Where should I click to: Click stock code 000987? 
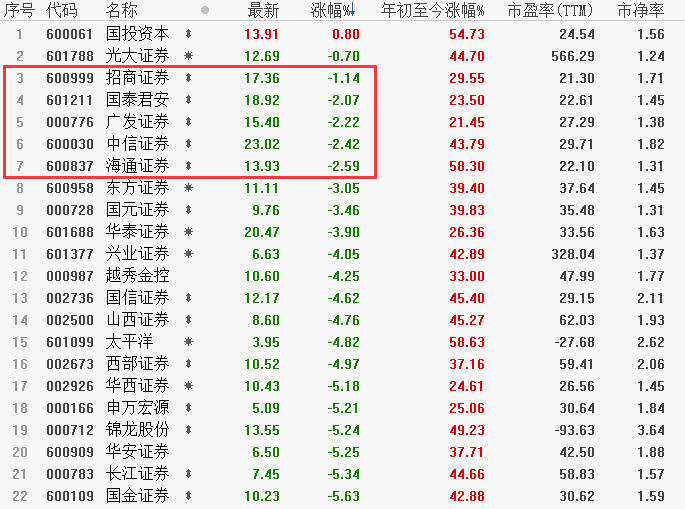[70, 276]
